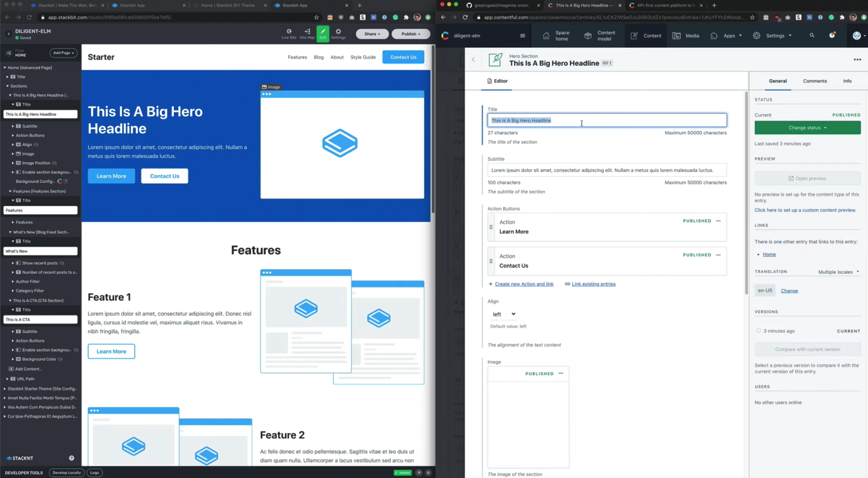
Task: Open the Align left dropdown
Action: point(504,314)
